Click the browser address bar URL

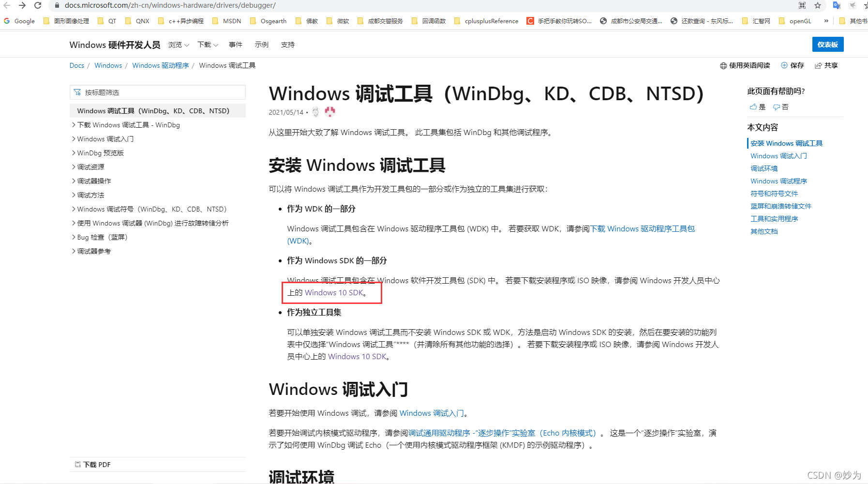coord(170,5)
